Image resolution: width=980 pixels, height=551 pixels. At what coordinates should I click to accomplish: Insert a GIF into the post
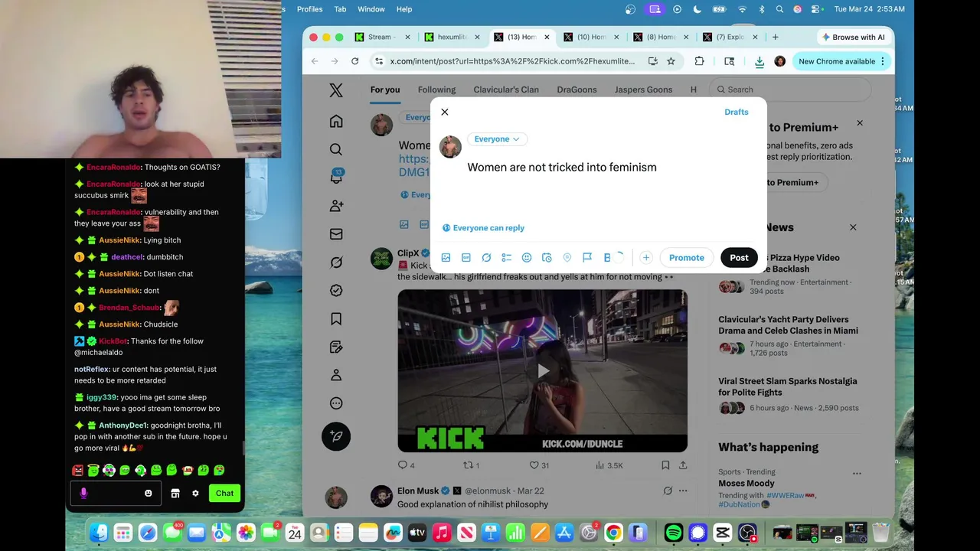[465, 258]
